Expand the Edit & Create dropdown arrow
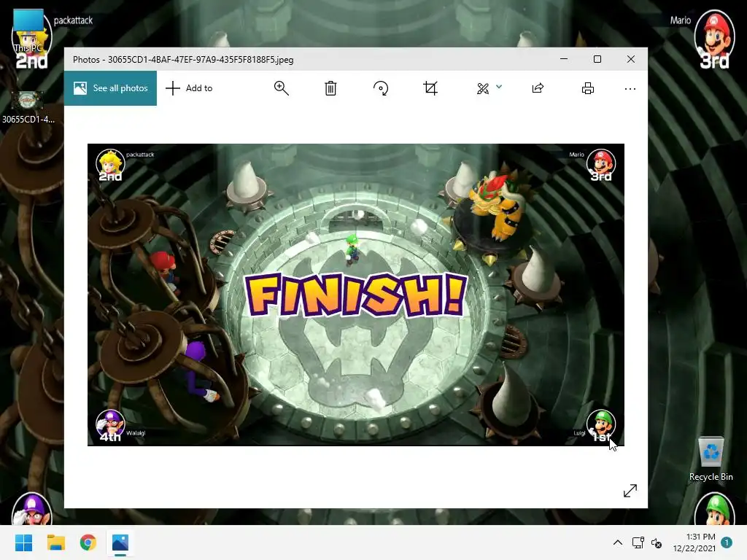This screenshot has width=747, height=560. [x=499, y=87]
